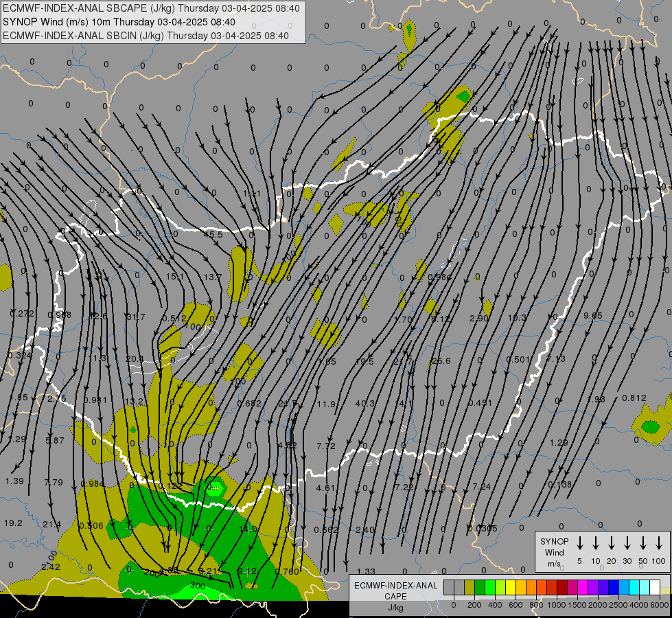Click the map value 31.7
Image resolution: width=672 pixels, height=618 pixels.
[x=136, y=317]
